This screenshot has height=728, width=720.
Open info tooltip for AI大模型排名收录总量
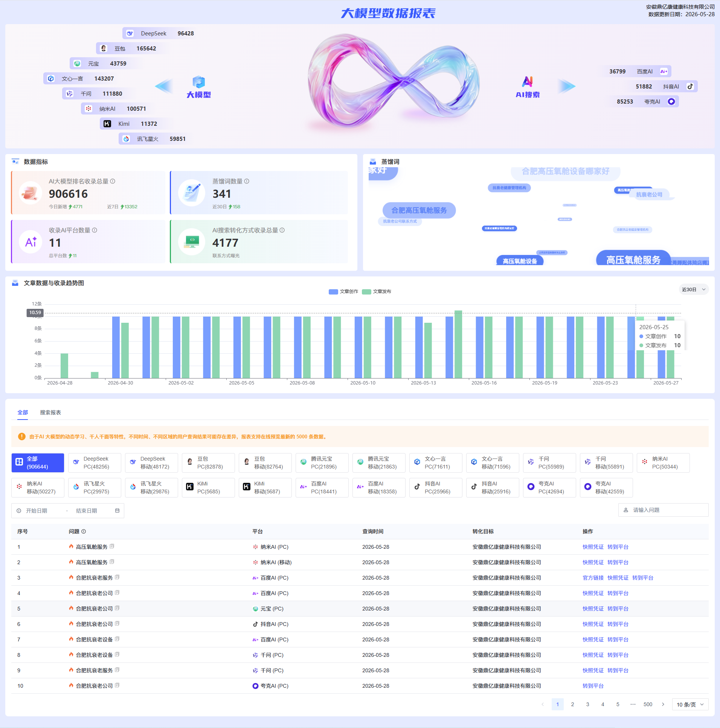[113, 181]
